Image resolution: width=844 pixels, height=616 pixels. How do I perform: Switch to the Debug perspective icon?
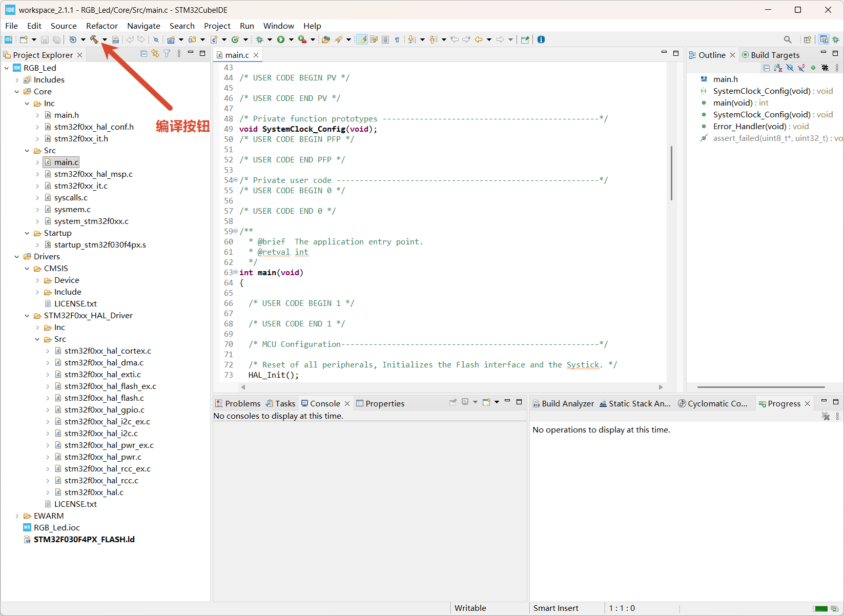point(836,39)
